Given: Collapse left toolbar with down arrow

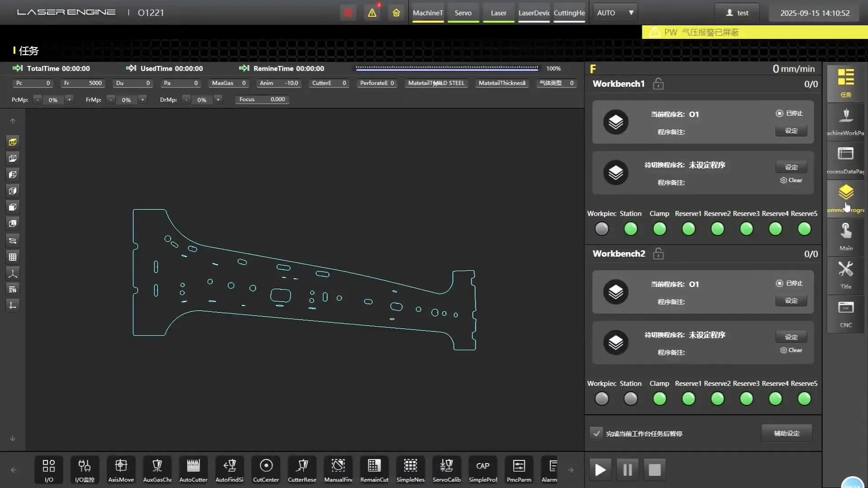Looking at the screenshot, I should [13, 438].
